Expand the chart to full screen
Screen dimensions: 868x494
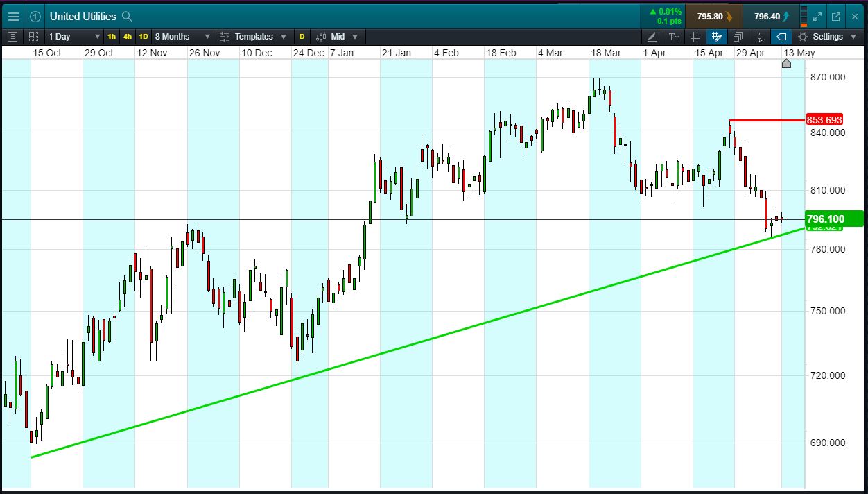click(x=817, y=17)
